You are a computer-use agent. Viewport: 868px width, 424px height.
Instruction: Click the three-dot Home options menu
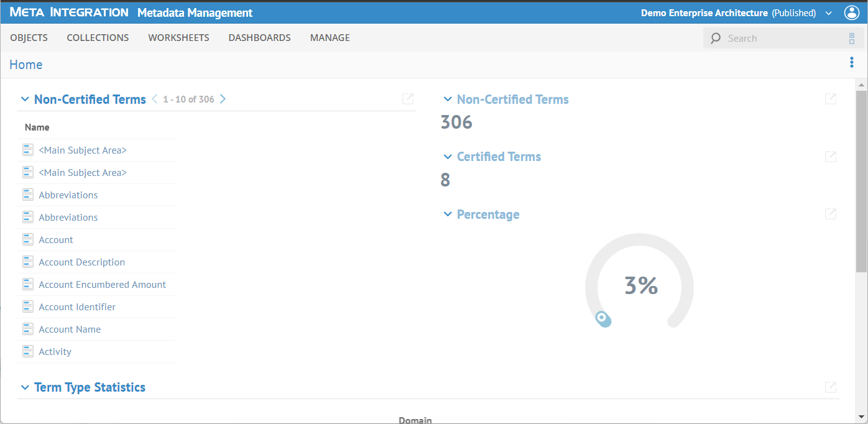click(x=851, y=63)
